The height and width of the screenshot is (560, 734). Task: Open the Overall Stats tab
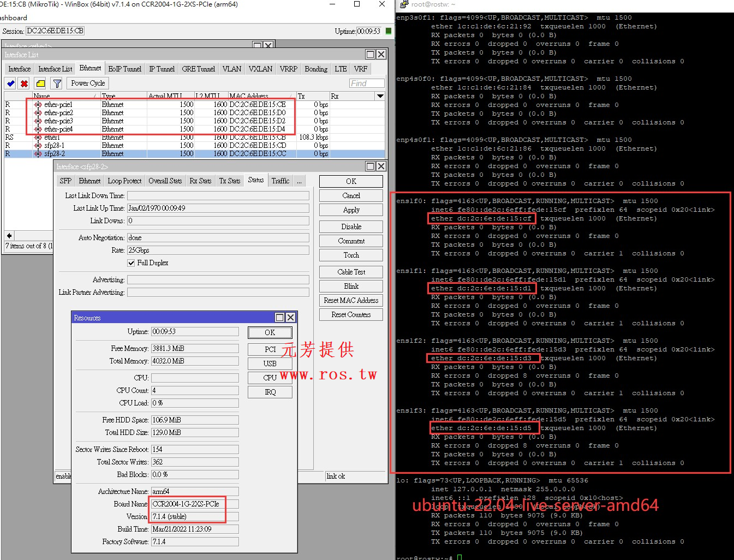(x=165, y=181)
